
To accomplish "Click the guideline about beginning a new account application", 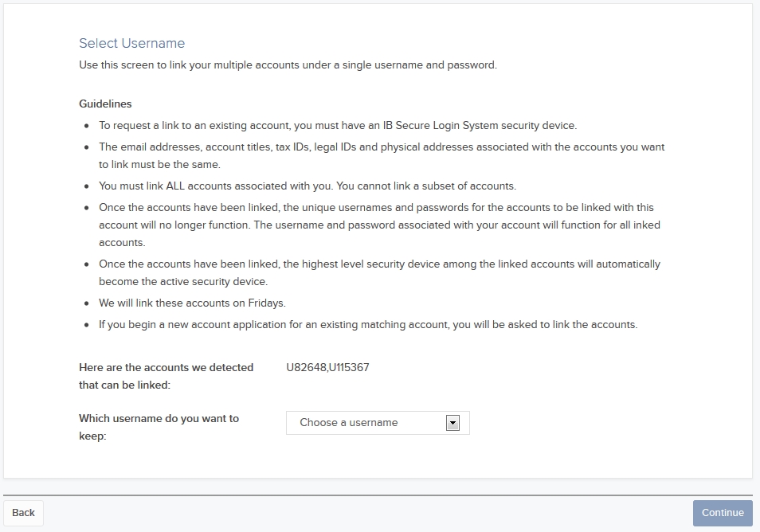I will [x=368, y=325].
